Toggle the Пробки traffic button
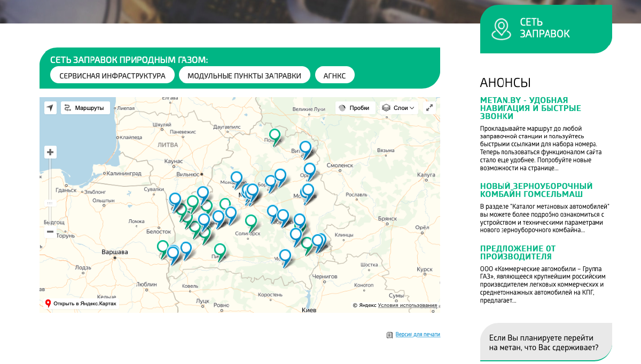The image size is (641, 364). (355, 108)
